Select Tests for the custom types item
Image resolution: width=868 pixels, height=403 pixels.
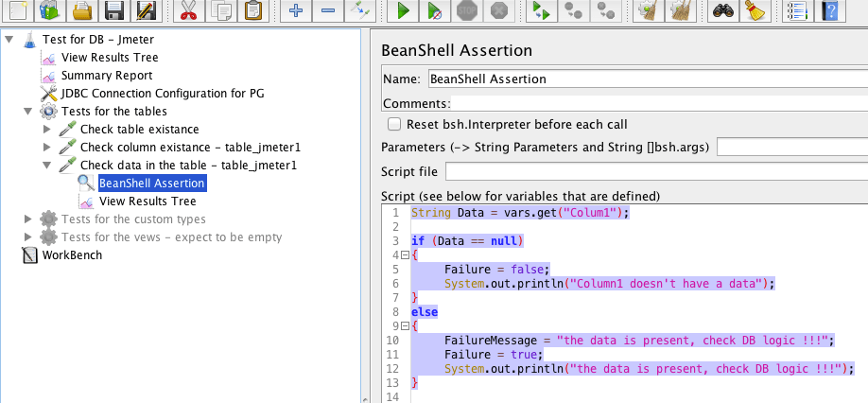click(133, 219)
